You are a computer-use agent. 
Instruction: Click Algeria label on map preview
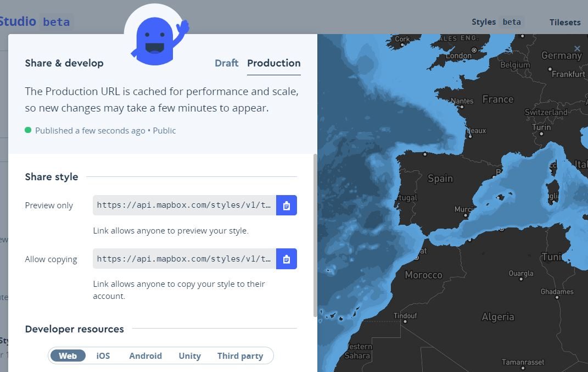click(x=498, y=317)
